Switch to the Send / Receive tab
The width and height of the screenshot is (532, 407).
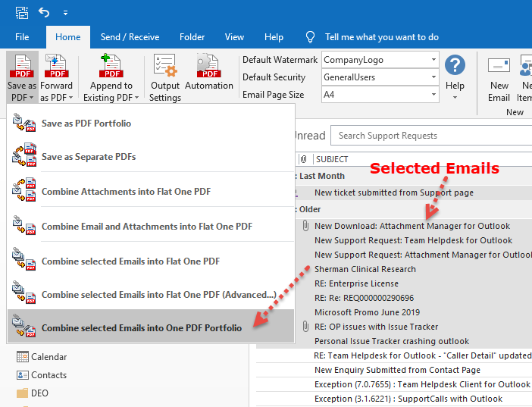coord(130,37)
